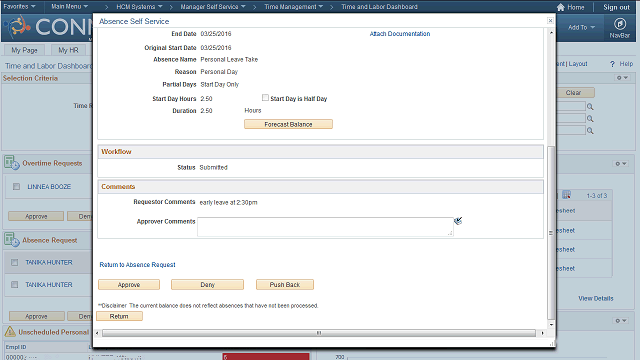Open the LINNEA BOOZE overtime request link
Image resolution: width=640 pixels, height=360 pixels.
point(49,187)
